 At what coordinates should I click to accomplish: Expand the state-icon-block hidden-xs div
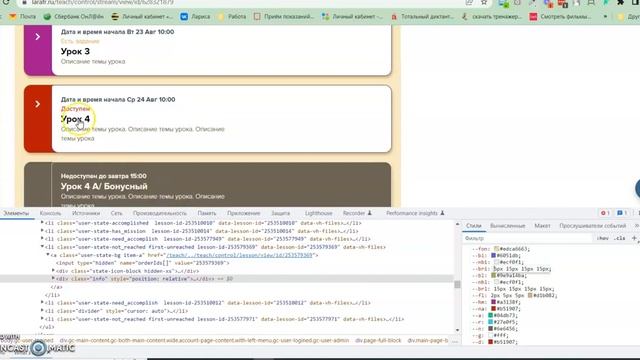[x=53, y=271]
